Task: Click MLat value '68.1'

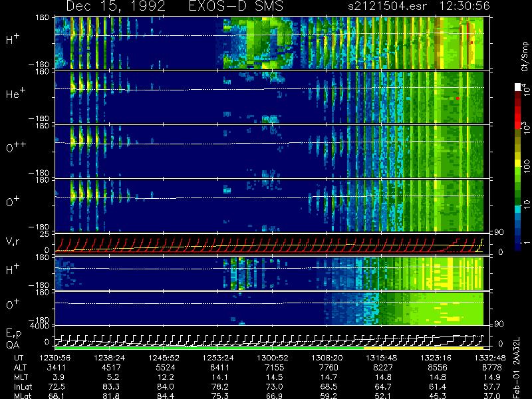Action: click(x=57, y=396)
